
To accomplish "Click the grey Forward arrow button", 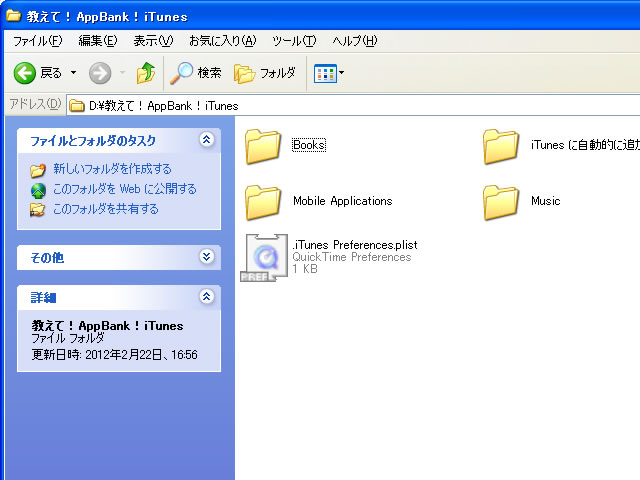I will click(100, 73).
